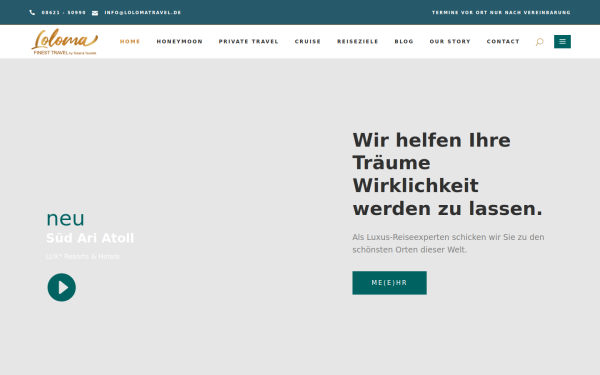Open the Blog menu item
This screenshot has height=375, width=600.
[x=404, y=42]
